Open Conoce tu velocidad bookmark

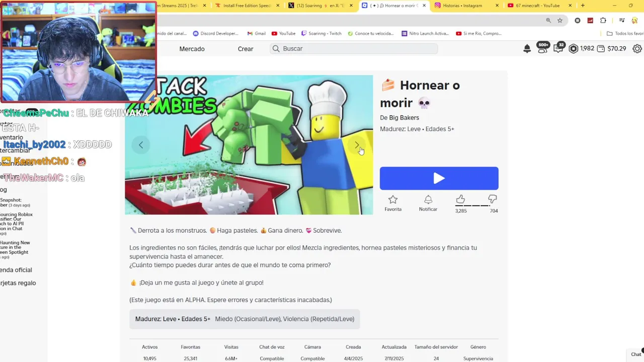click(x=370, y=34)
